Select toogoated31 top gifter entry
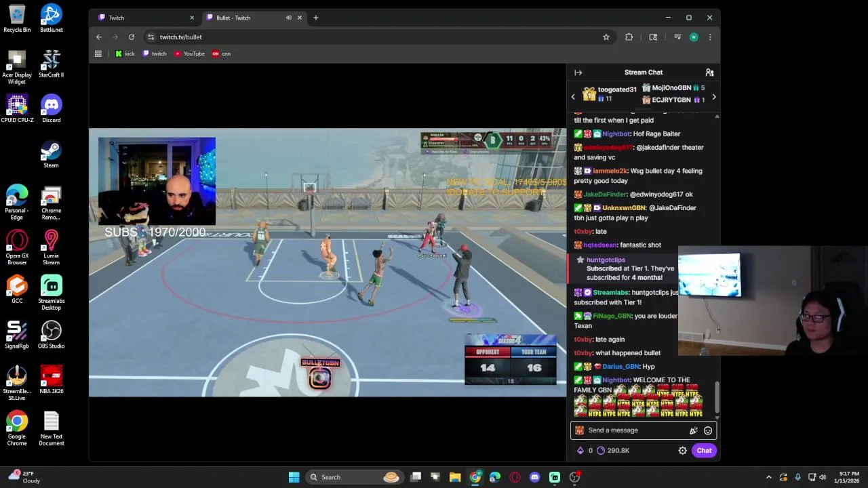 coord(610,94)
